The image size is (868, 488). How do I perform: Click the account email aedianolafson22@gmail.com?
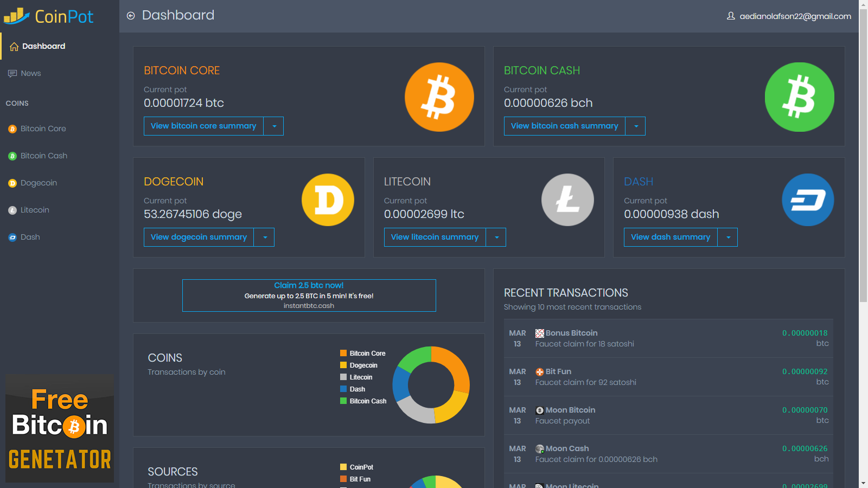pos(795,16)
